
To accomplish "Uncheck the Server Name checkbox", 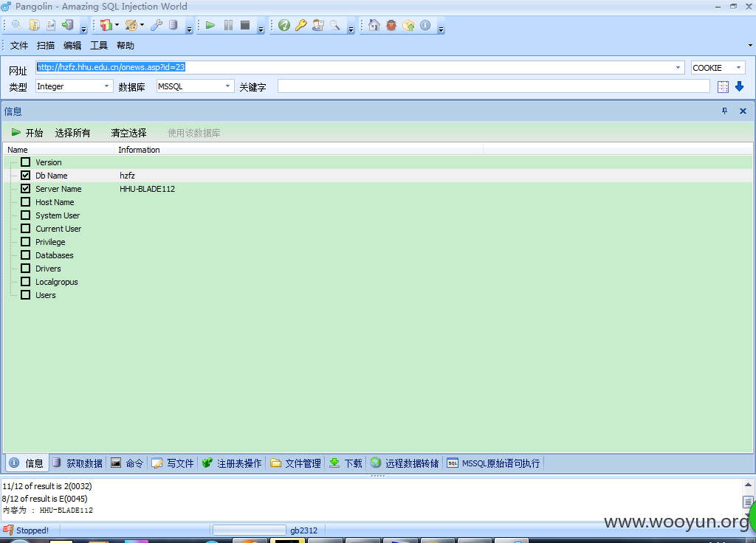I will point(26,188).
